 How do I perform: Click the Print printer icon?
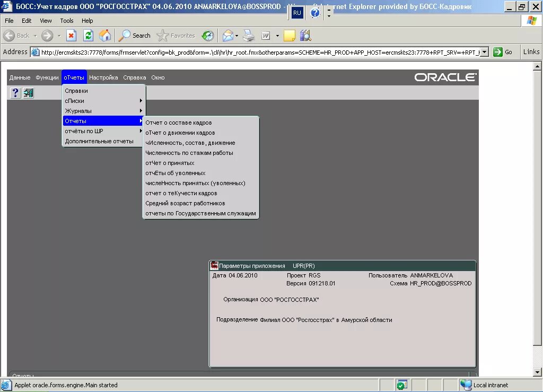coord(249,36)
